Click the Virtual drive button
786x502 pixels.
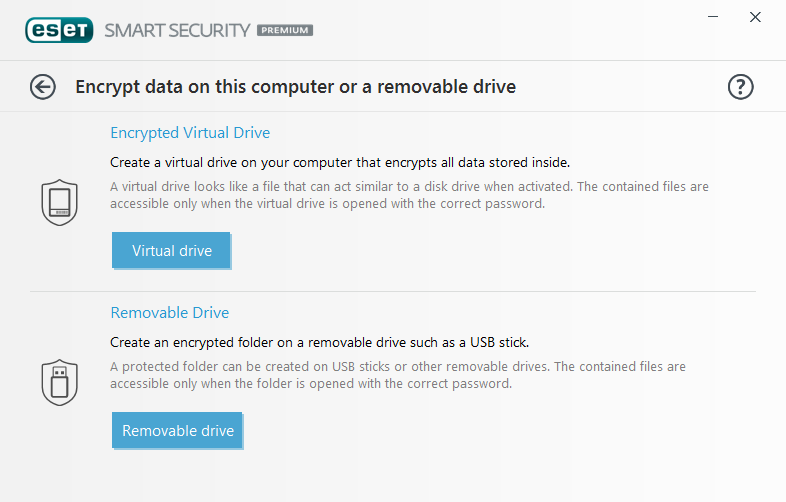pos(171,250)
